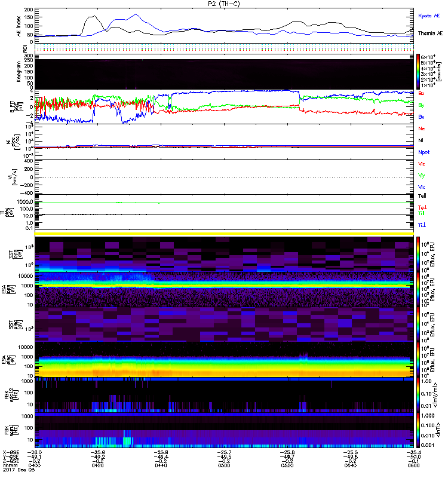Select the blue Bx legend label
Viewport: 448px width, 478px height.
[421, 117]
